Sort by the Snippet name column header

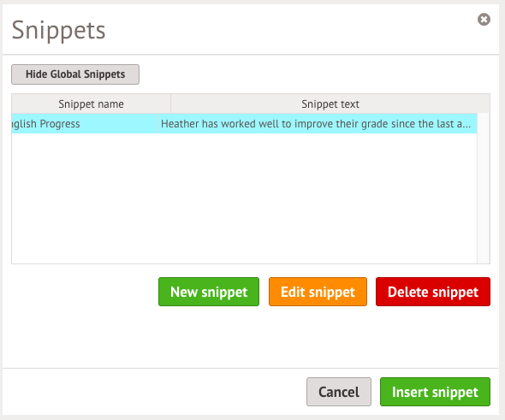pyautogui.click(x=91, y=104)
